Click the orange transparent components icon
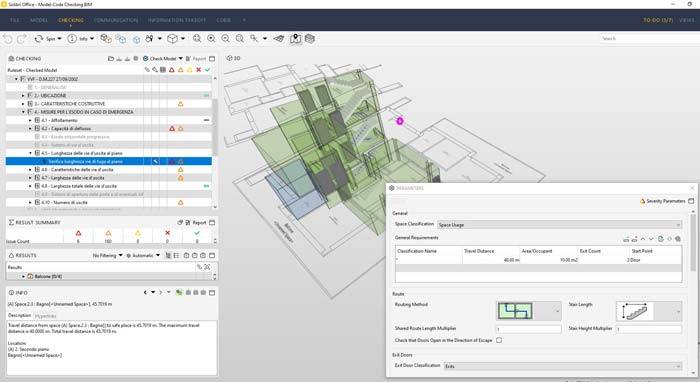 click(106, 39)
